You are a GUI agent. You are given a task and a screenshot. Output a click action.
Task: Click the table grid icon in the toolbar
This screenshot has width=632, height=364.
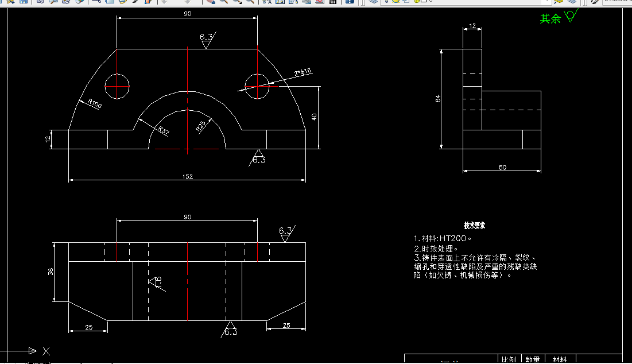[x=332, y=3]
